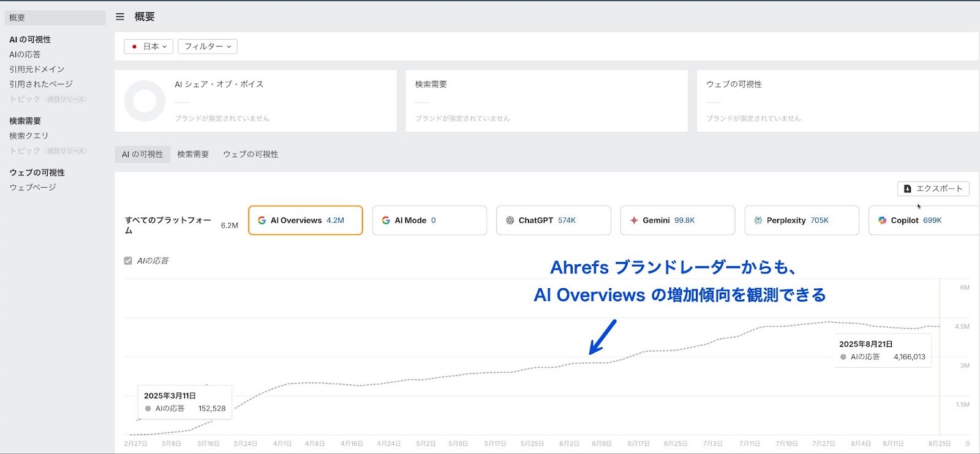Click the 2025年3月11日 chart tooltip

pyautogui.click(x=185, y=402)
